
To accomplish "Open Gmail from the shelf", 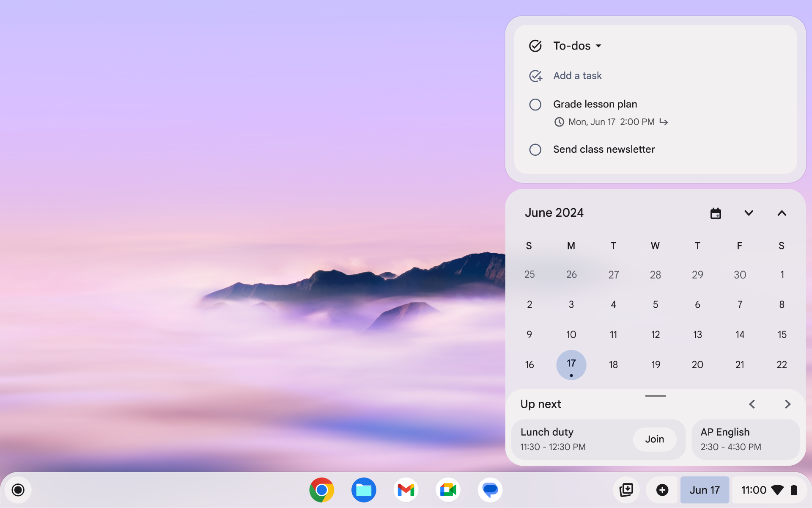I will [406, 490].
